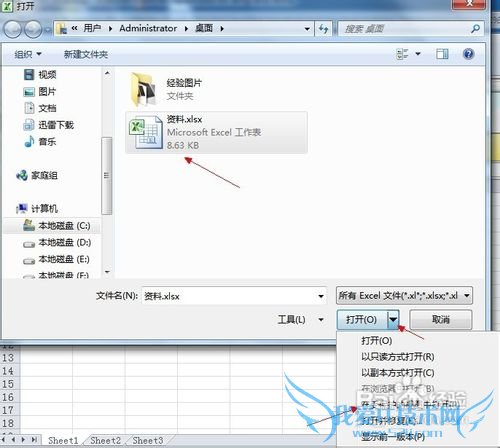The height and width of the screenshot is (448, 500).
Task: Select the 音乐 library in sidebar
Action: [40, 142]
